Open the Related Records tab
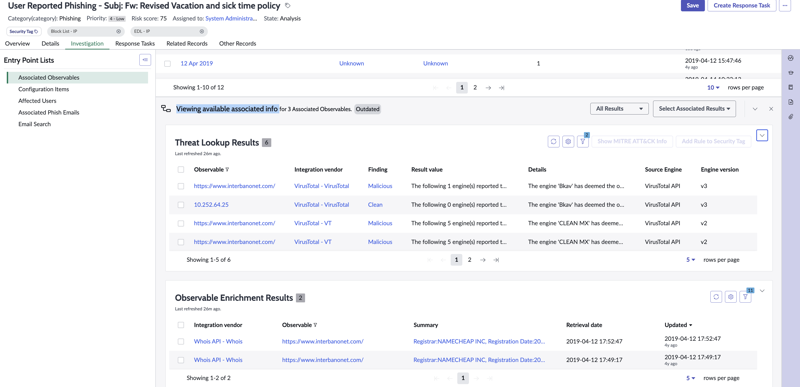 tap(187, 44)
